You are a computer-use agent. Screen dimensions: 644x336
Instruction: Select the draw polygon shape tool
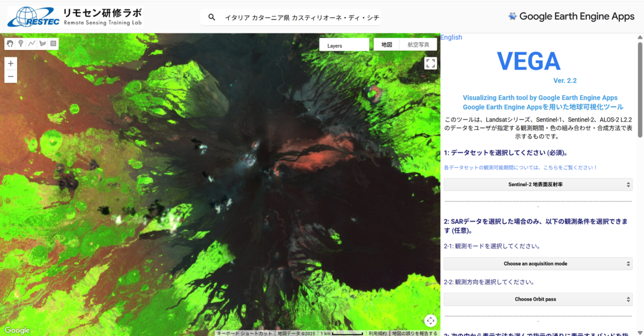pyautogui.click(x=42, y=43)
